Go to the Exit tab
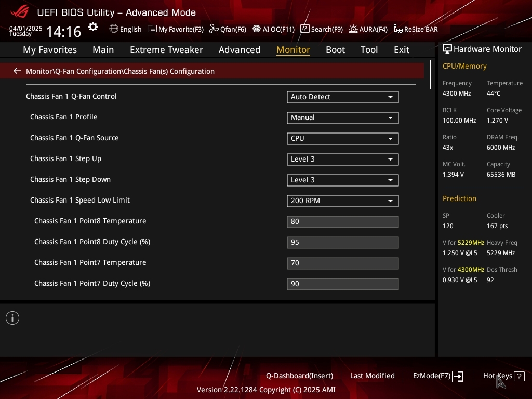 tap(402, 50)
